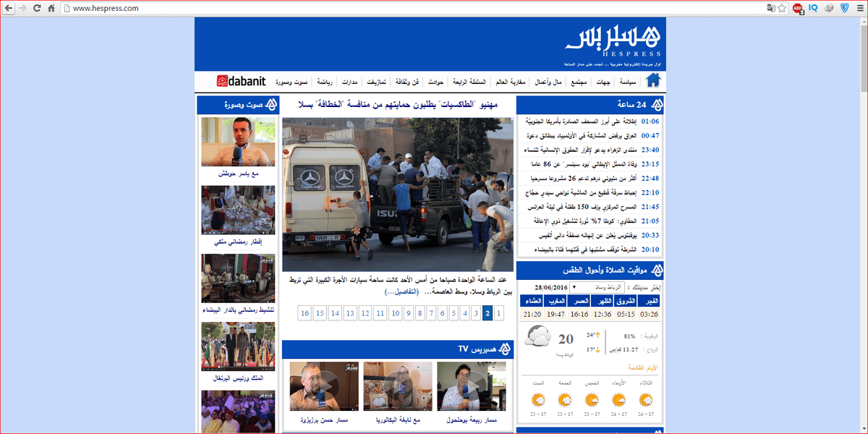Click السبت forecast weather icon
The width and height of the screenshot is (868, 434).
click(538, 399)
